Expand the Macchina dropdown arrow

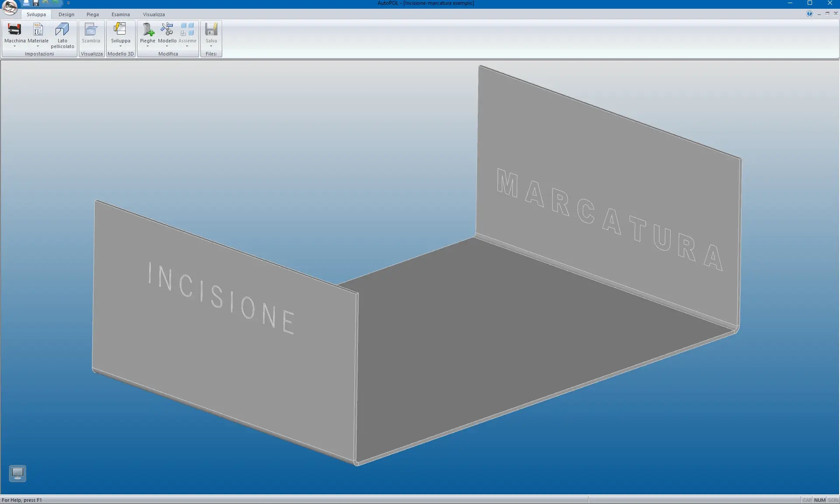pos(14,46)
